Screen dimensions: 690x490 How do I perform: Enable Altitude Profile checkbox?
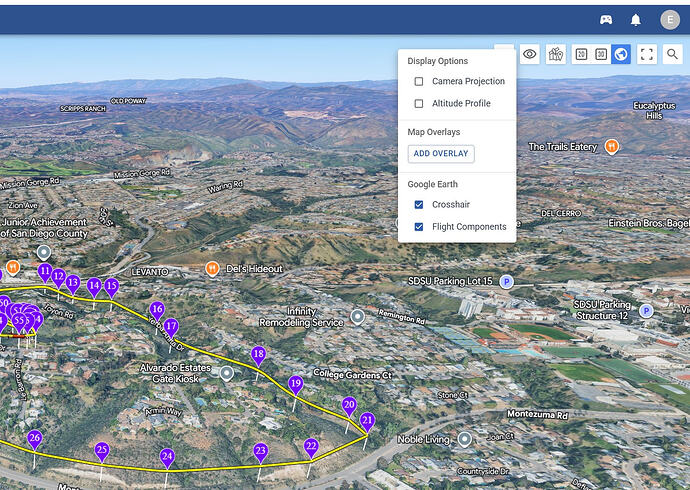pyautogui.click(x=419, y=103)
